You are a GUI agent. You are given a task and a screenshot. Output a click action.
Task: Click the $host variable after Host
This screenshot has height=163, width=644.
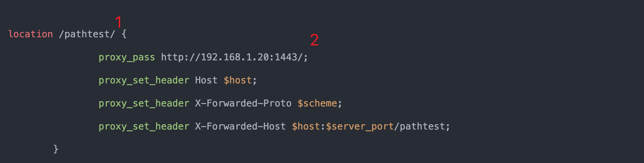tap(238, 80)
